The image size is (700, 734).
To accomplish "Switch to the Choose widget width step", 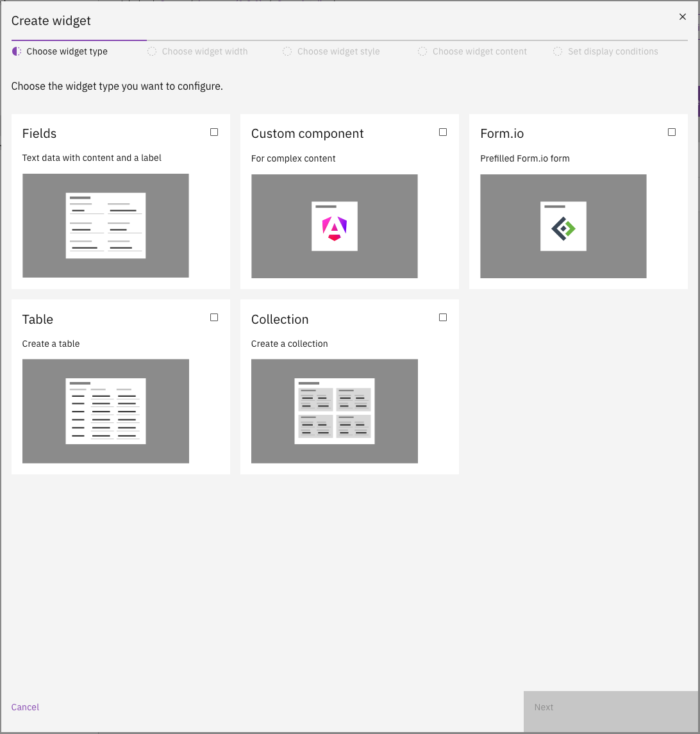I will 204,51.
